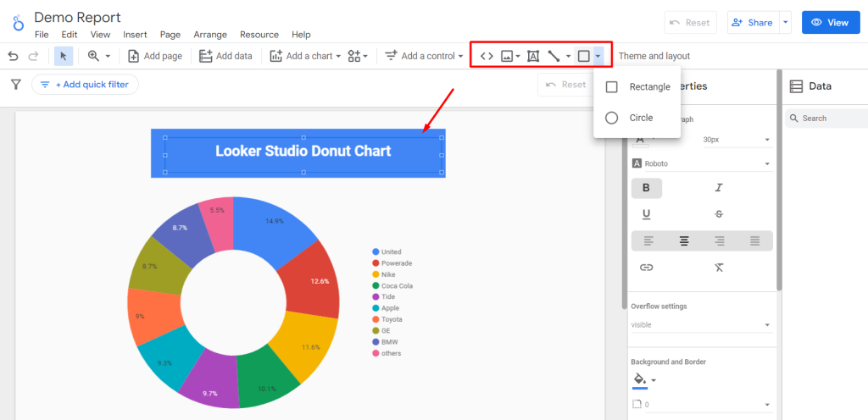
Task: Open the File menu
Action: coord(42,34)
